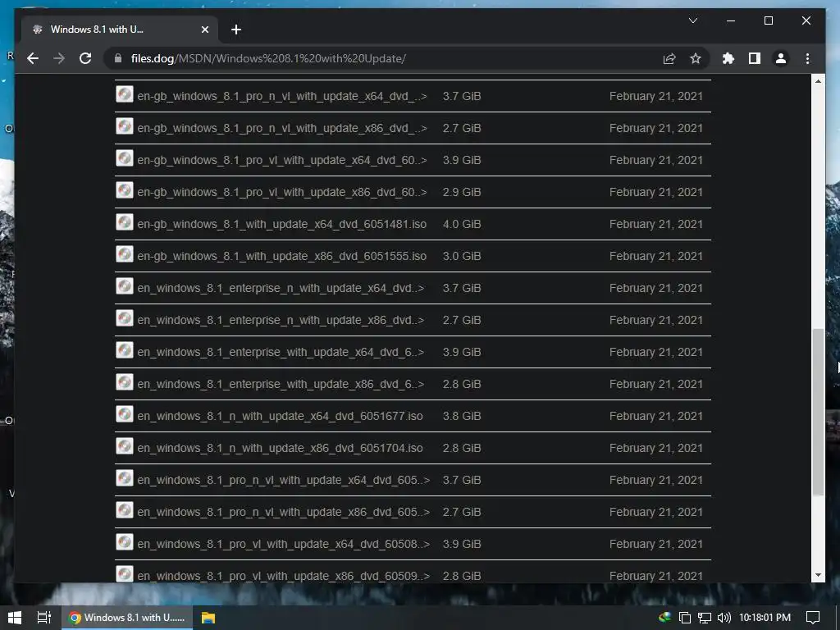
Task: Click en-gb_windows_8.1_pro_vl x86 dvd link
Action: tap(281, 192)
